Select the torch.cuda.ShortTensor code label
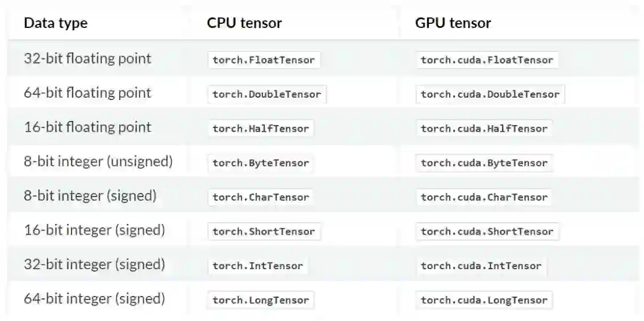Screen dimensions: 644x321 point(487,232)
